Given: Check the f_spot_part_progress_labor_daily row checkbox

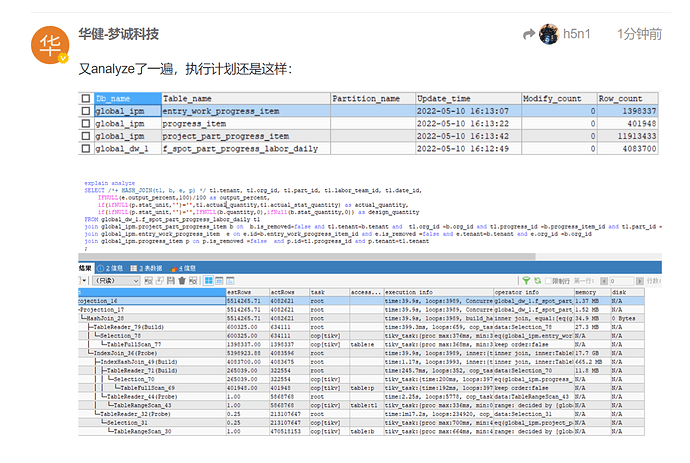Looking at the screenshot, I should (x=86, y=148).
